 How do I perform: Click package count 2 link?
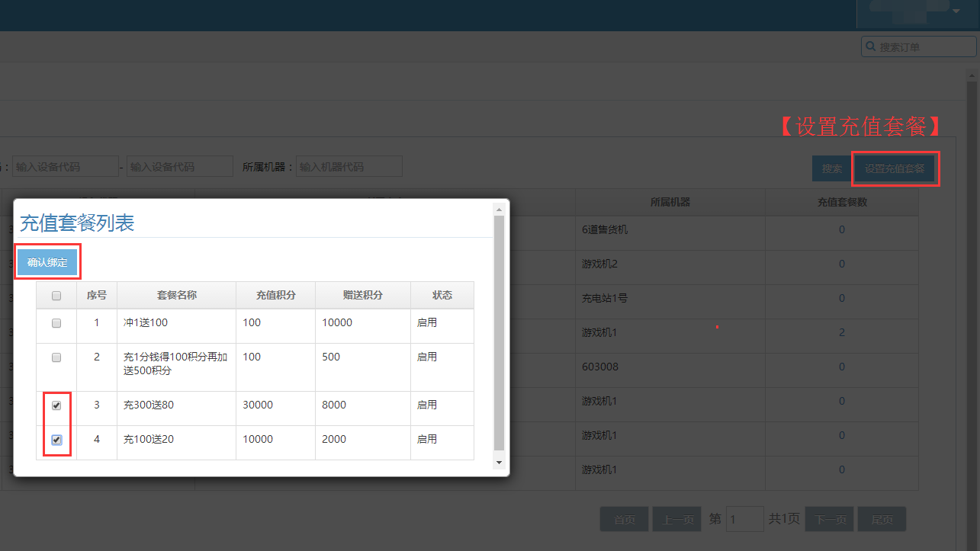pyautogui.click(x=842, y=332)
